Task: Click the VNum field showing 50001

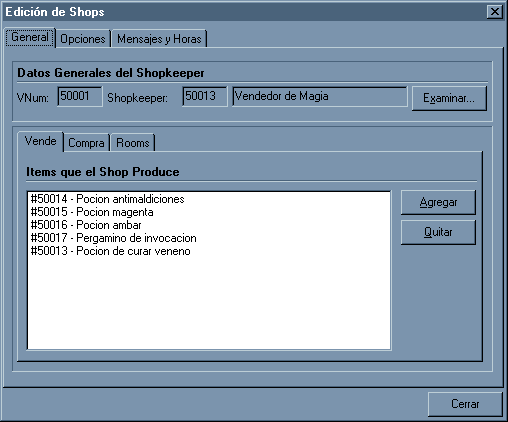Action: pos(80,97)
